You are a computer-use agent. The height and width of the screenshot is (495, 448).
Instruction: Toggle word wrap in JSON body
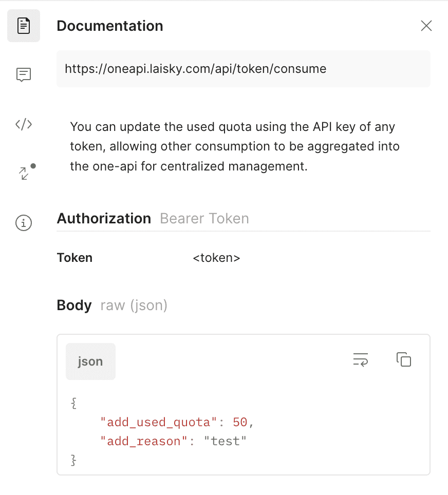361,360
